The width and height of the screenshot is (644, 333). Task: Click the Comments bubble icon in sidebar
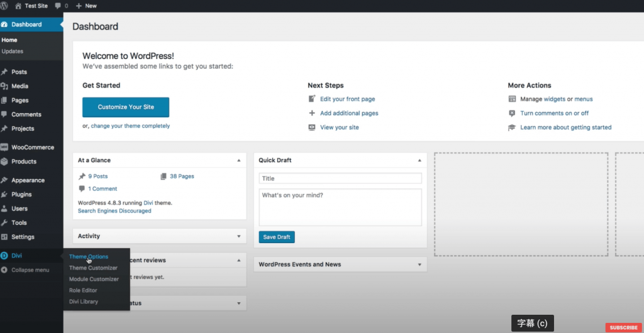pos(4,114)
